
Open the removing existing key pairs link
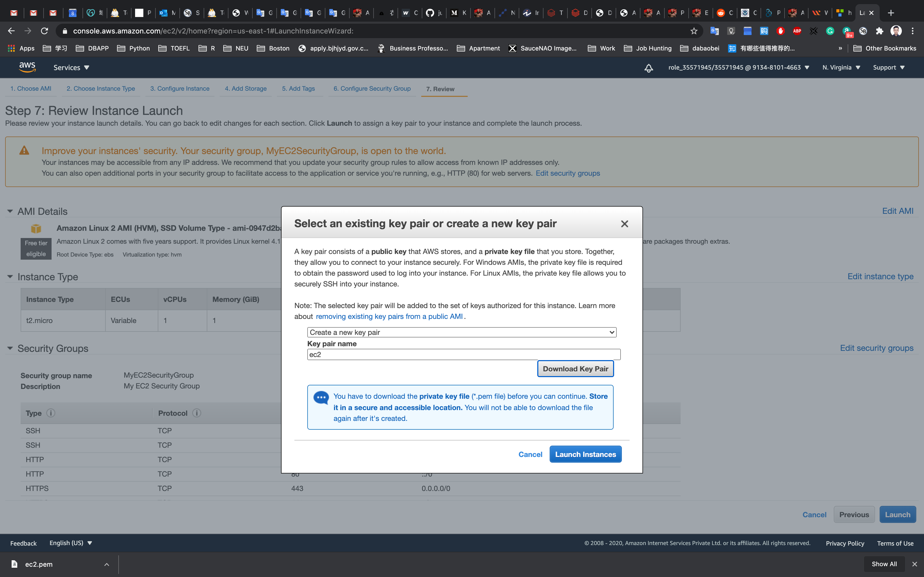(389, 316)
